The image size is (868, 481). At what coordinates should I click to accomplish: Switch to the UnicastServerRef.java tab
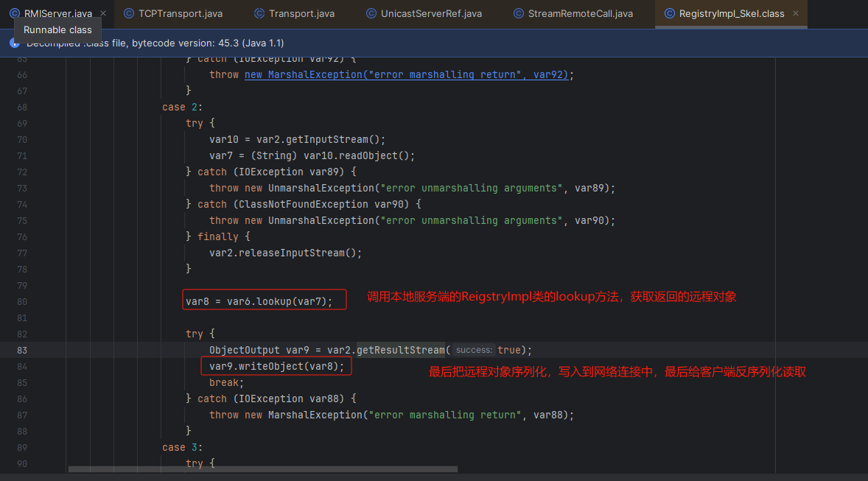point(431,13)
